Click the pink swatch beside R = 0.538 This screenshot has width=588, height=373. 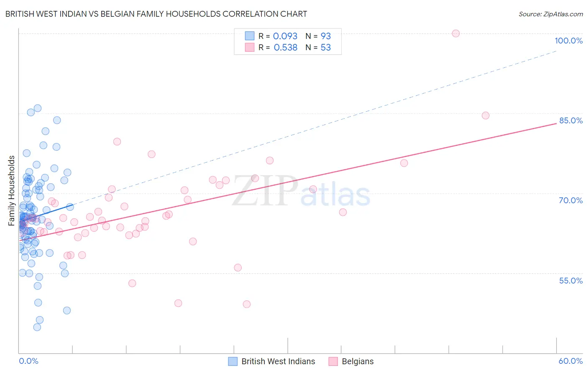coord(250,47)
